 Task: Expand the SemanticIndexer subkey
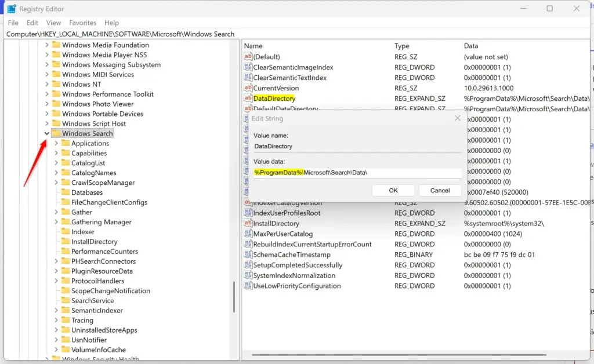pyautogui.click(x=56, y=310)
